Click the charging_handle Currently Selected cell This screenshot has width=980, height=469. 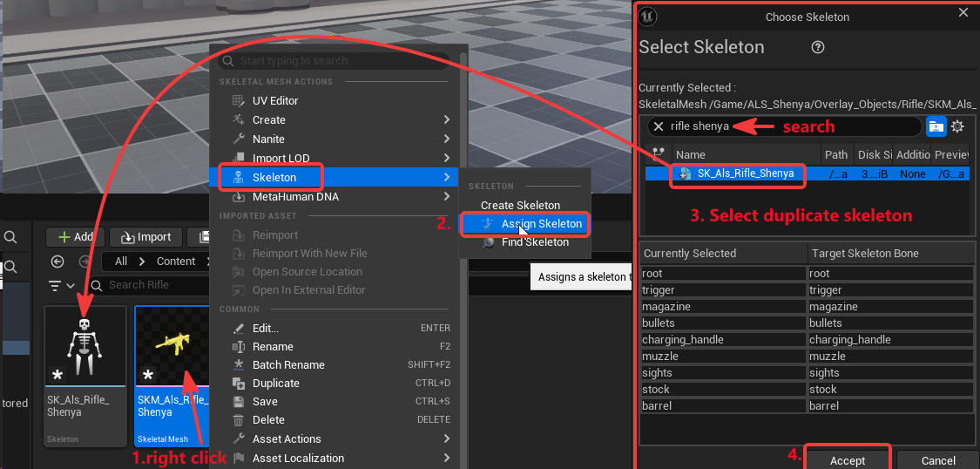pyautogui.click(x=724, y=340)
